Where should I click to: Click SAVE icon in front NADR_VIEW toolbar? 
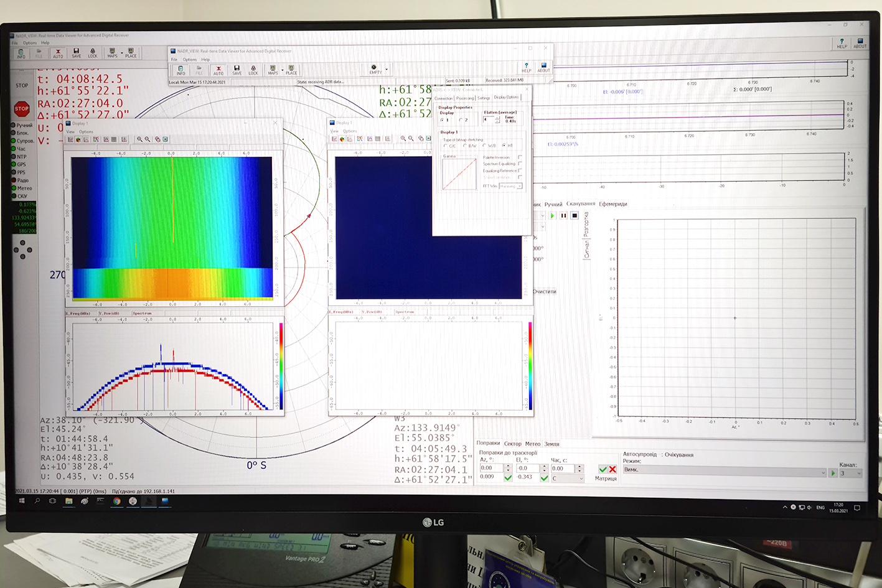point(237,70)
